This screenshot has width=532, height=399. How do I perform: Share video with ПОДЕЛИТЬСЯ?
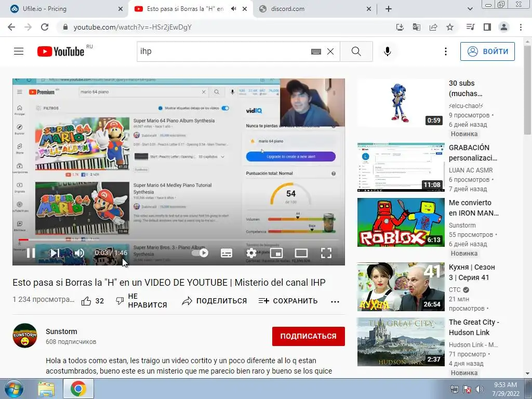215,301
